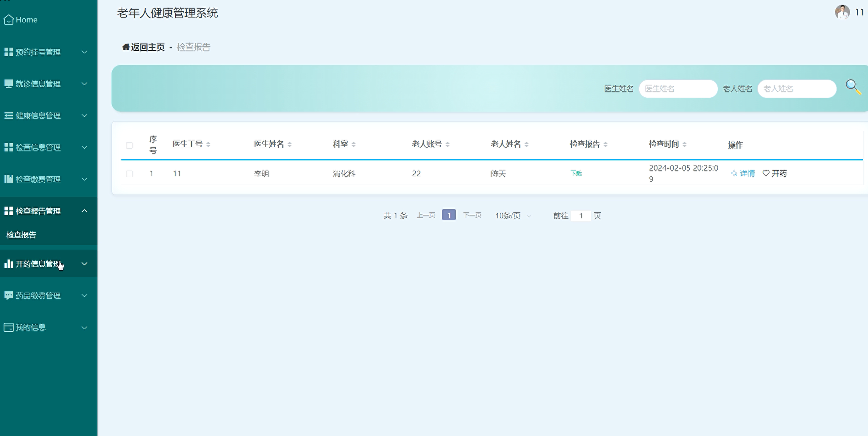The height and width of the screenshot is (436, 868).
Task: Click the 详情 details button
Action: (743, 173)
